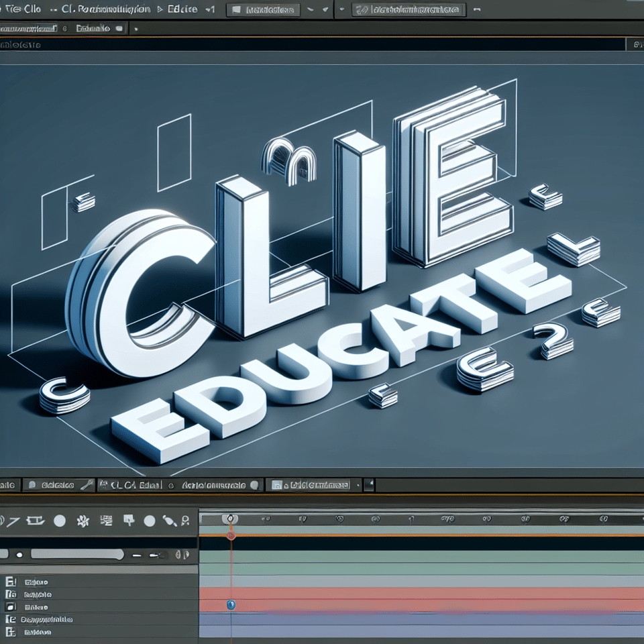Click the grey circle button below the viewer
This screenshot has width=644, height=644.
pyautogui.click(x=255, y=486)
